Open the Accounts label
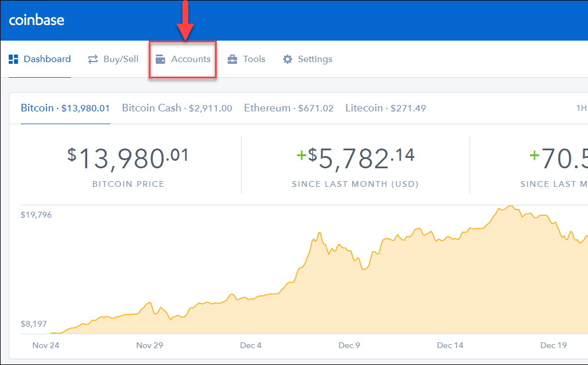Screen dimensions: 588x365 point(191,59)
